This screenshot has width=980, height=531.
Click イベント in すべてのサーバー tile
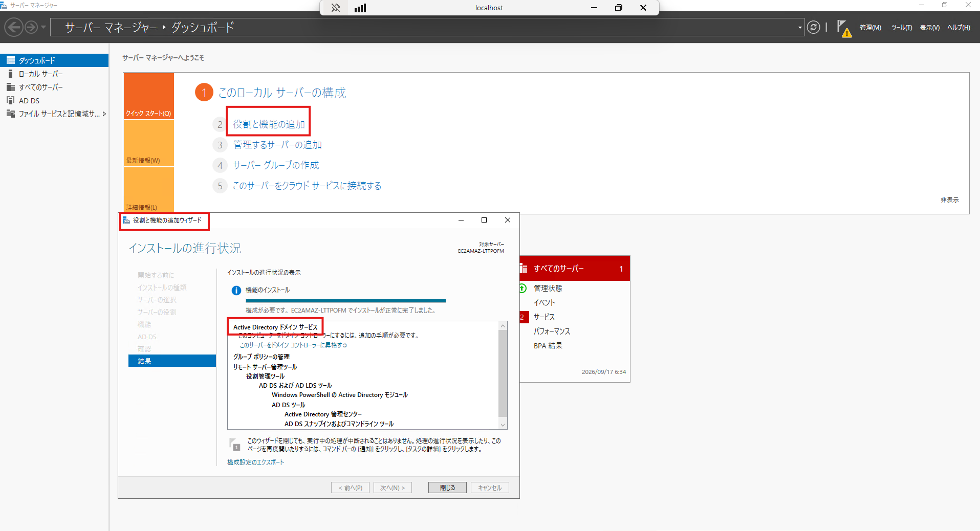pos(544,303)
